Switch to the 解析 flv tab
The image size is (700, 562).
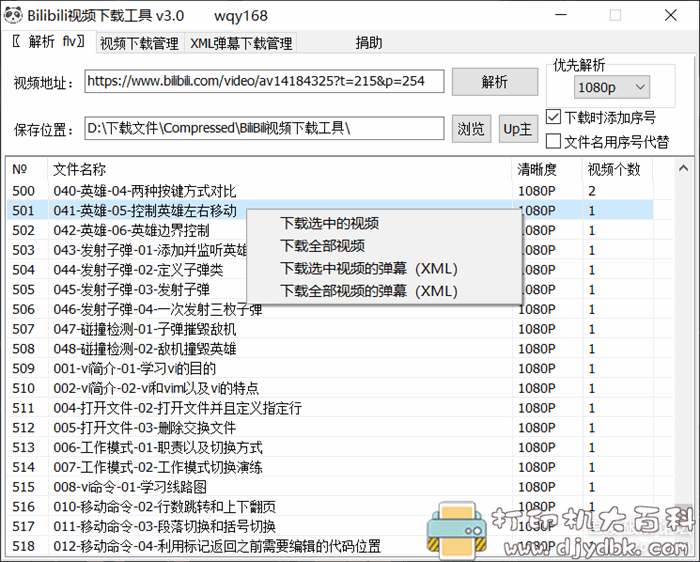click(x=48, y=42)
